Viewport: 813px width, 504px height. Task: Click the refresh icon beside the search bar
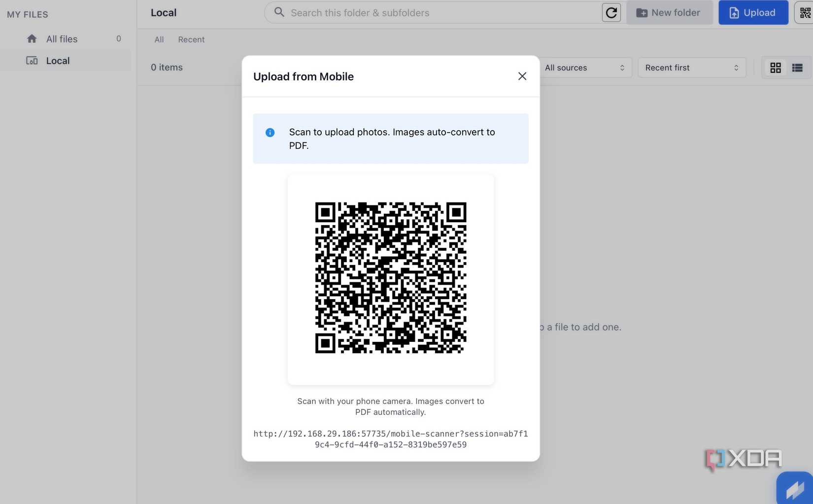point(611,13)
